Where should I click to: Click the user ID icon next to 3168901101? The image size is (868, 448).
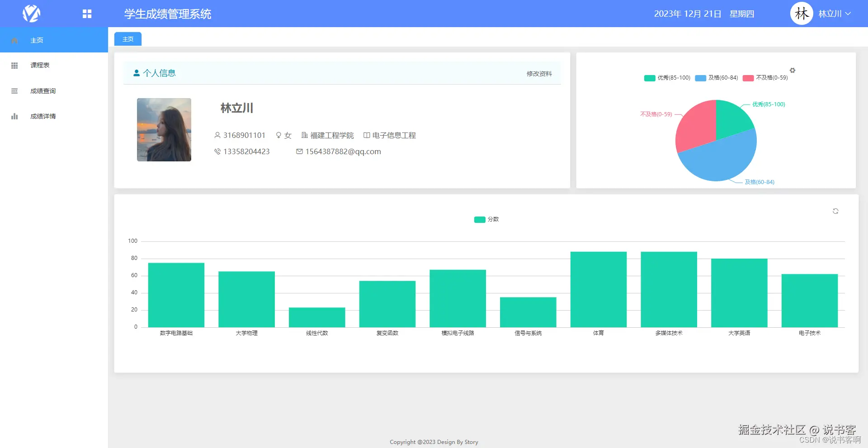coord(217,135)
